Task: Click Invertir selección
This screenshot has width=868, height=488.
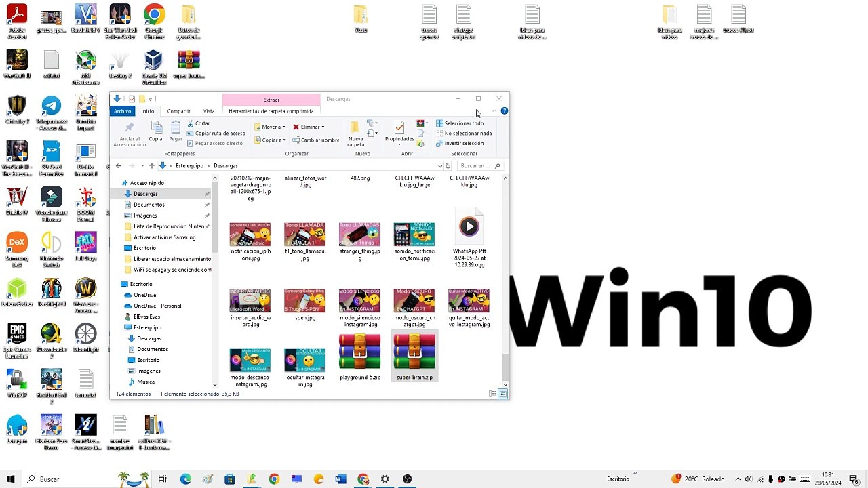Action: pyautogui.click(x=460, y=143)
